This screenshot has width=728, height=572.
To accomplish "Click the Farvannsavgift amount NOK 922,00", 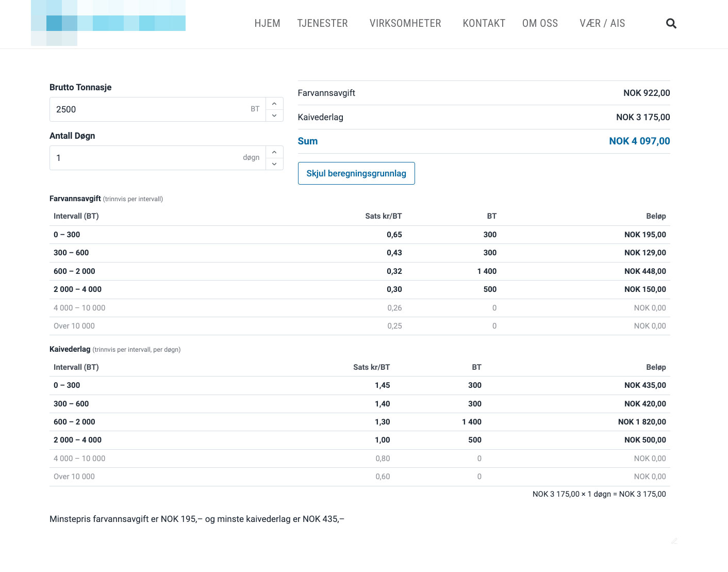I will pyautogui.click(x=647, y=93).
